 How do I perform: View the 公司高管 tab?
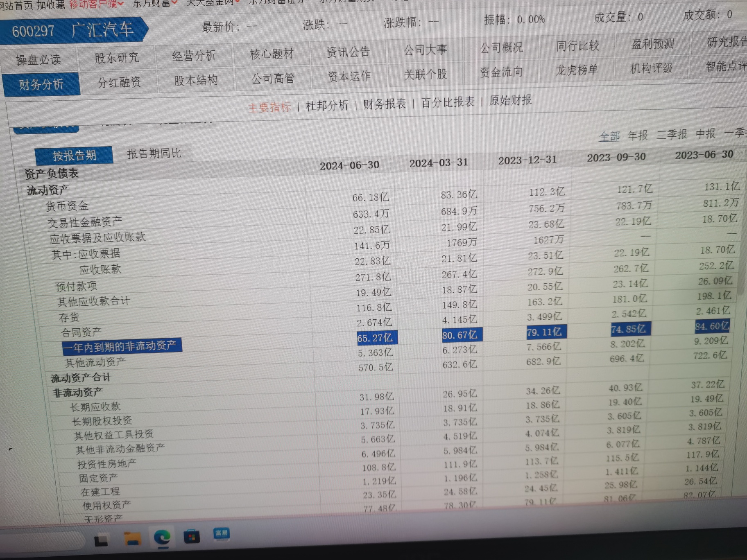pos(273,78)
